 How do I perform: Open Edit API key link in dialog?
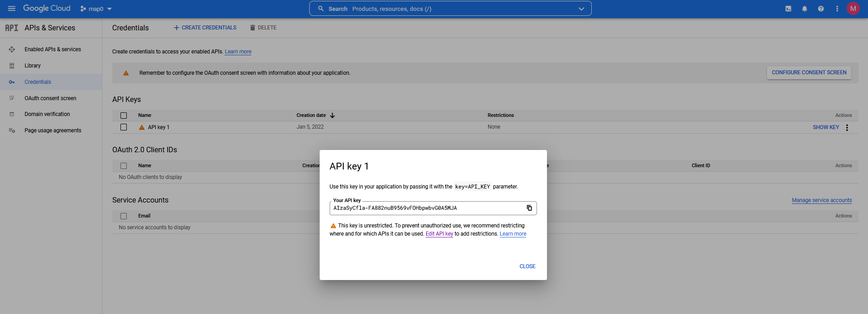(439, 234)
